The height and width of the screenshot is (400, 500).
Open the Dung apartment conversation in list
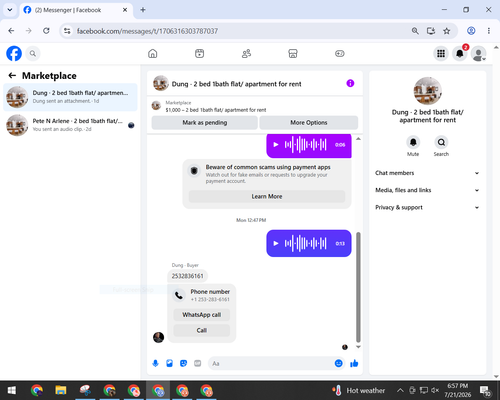coord(70,97)
